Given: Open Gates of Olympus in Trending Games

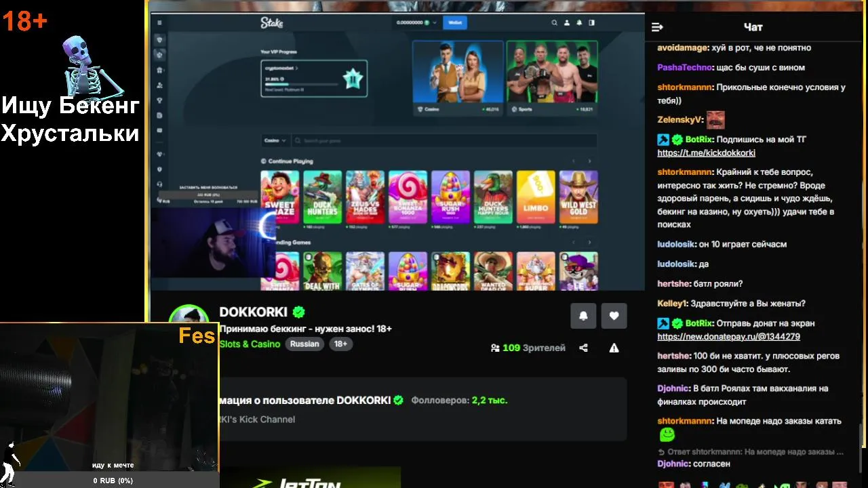Looking at the screenshot, I should [x=365, y=271].
